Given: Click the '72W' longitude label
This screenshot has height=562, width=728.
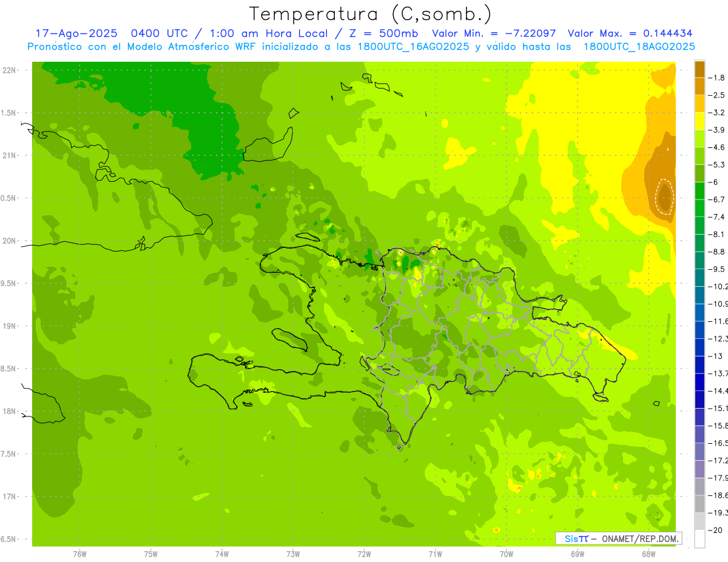Looking at the screenshot, I should [x=364, y=554].
